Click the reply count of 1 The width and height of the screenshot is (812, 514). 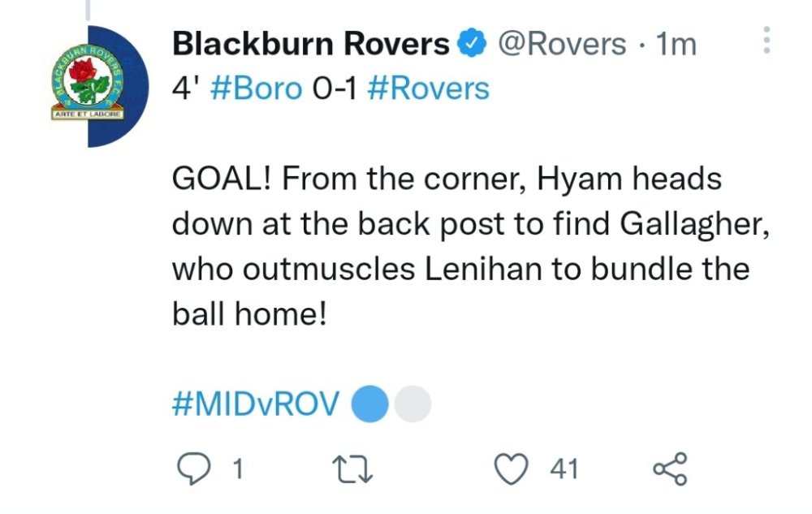click(x=238, y=469)
